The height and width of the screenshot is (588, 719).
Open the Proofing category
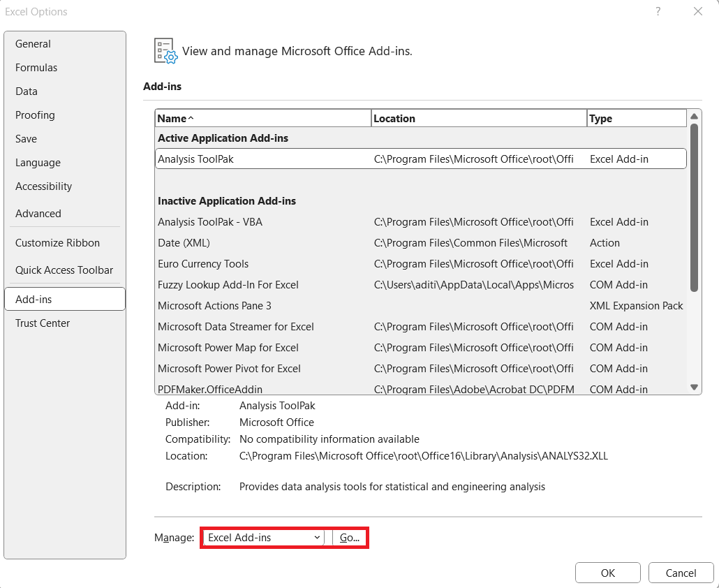click(x=65, y=115)
